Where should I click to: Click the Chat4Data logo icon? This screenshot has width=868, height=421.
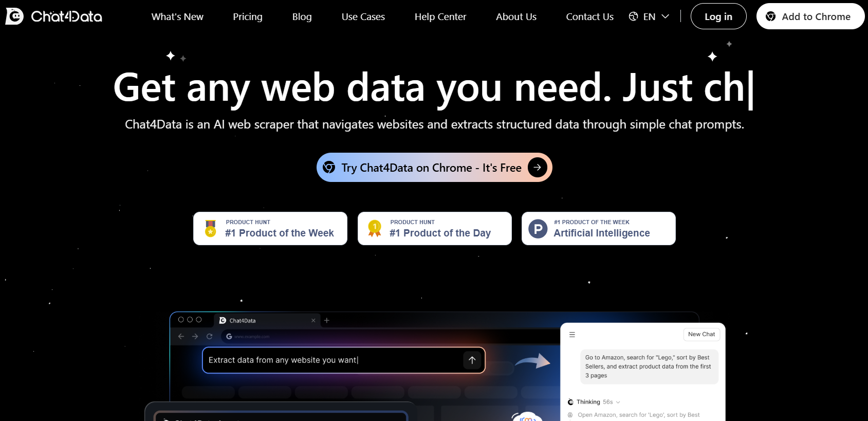(x=14, y=16)
